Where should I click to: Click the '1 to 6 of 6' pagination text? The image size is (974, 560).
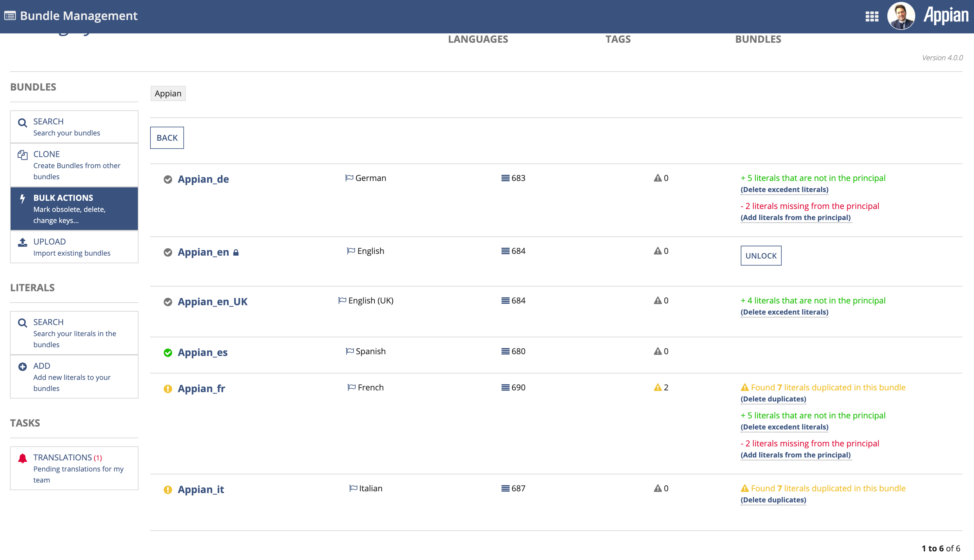941,548
